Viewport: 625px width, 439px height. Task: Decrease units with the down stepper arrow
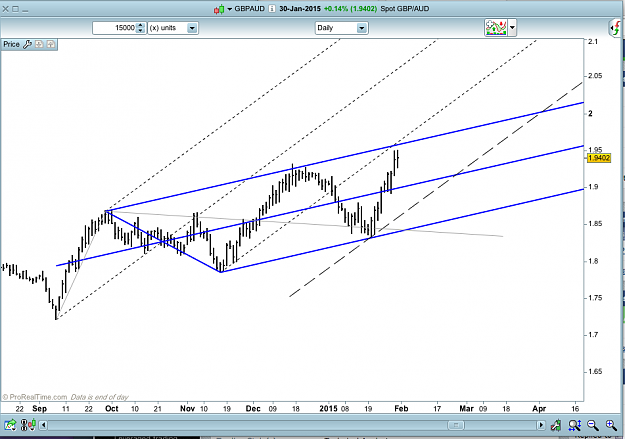(140, 31)
